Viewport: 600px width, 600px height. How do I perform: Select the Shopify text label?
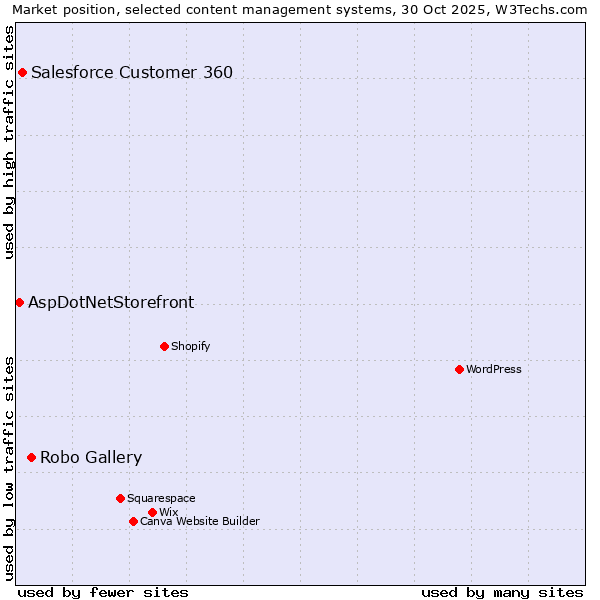(x=190, y=346)
